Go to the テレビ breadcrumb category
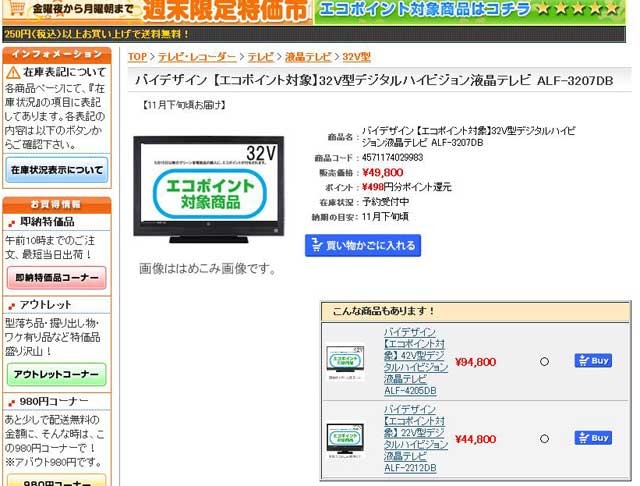640x486 pixels. 260,57
